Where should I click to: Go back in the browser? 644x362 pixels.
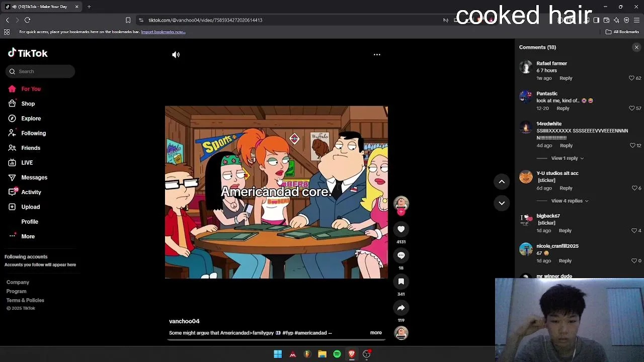tap(7, 20)
